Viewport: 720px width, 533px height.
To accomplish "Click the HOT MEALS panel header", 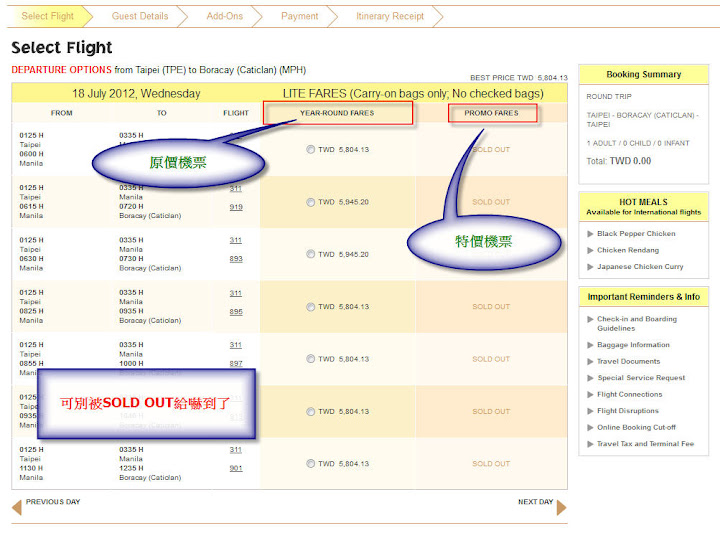I will tap(644, 207).
